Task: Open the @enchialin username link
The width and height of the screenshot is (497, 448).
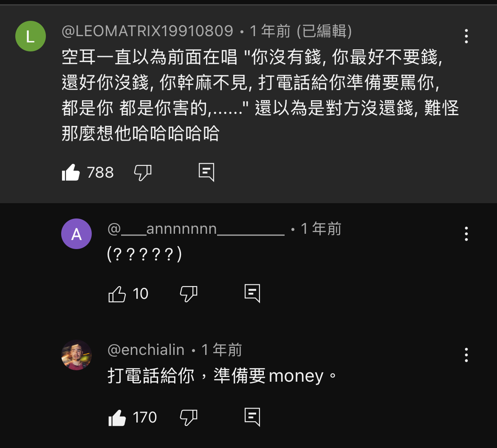Action: coord(146,350)
